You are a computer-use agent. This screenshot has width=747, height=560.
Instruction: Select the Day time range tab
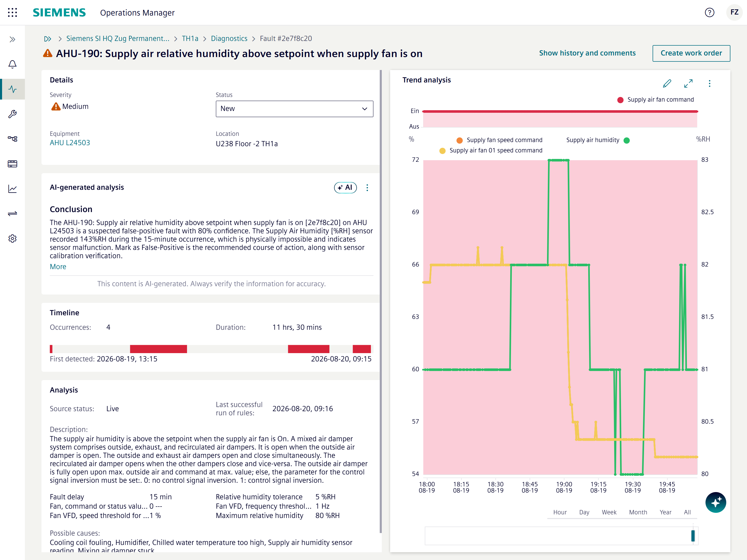(x=584, y=512)
